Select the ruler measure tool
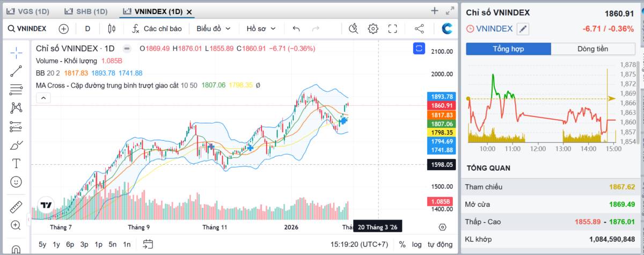 point(16,207)
